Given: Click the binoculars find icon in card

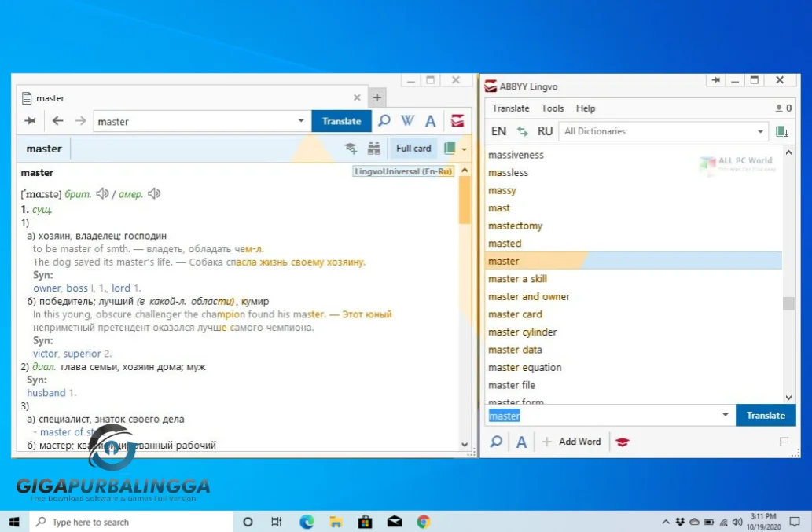Looking at the screenshot, I should pyautogui.click(x=374, y=149).
